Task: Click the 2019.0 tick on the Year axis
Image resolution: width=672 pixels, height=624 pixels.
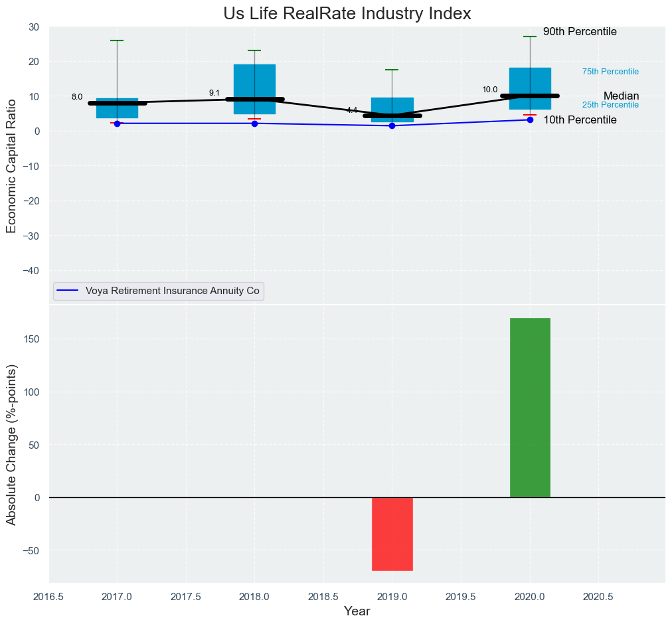Action: point(392,597)
